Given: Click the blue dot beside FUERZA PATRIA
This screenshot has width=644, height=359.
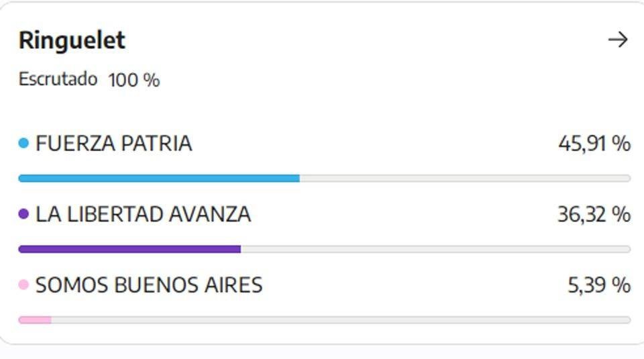Looking at the screenshot, I should [24, 143].
